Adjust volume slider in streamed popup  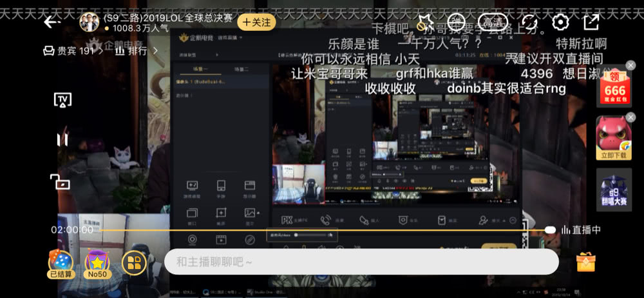[x=311, y=235]
